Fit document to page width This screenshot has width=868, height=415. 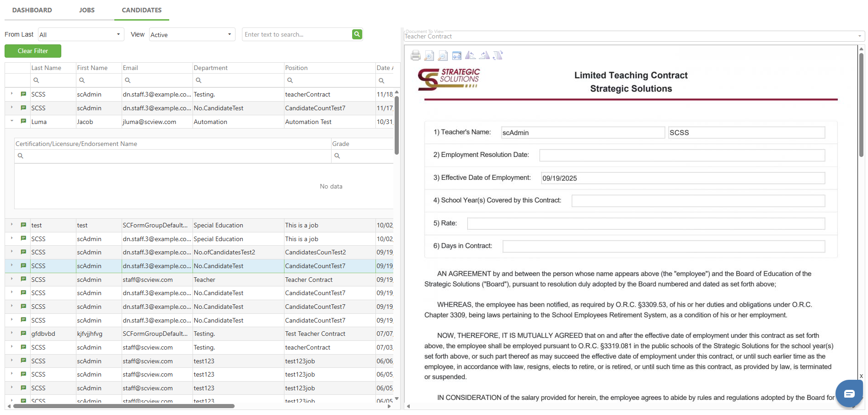tap(456, 55)
